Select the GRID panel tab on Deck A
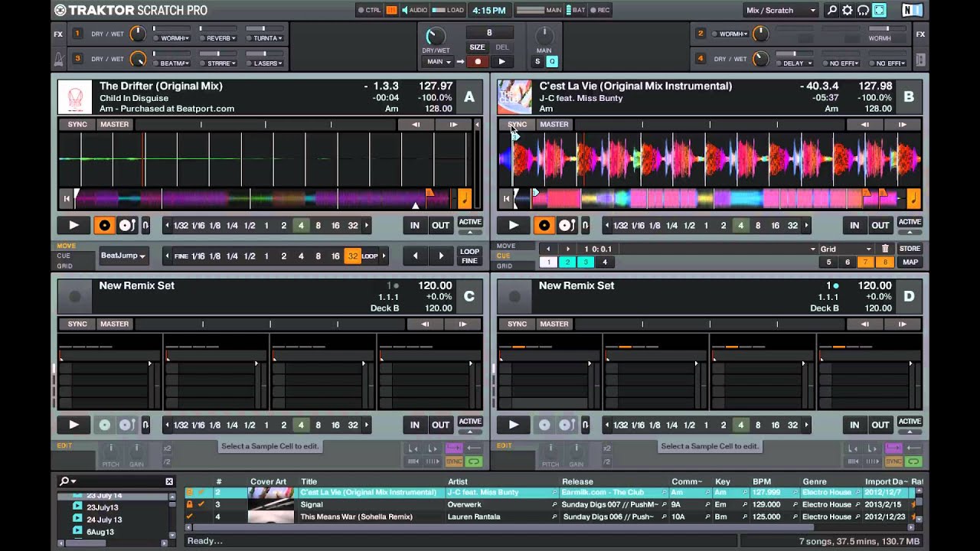 pos(64,266)
